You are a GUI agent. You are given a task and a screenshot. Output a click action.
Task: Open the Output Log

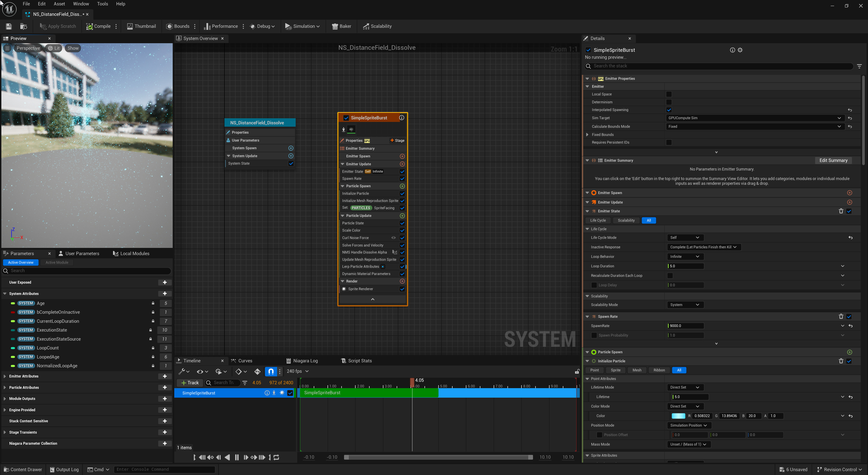(x=64, y=469)
